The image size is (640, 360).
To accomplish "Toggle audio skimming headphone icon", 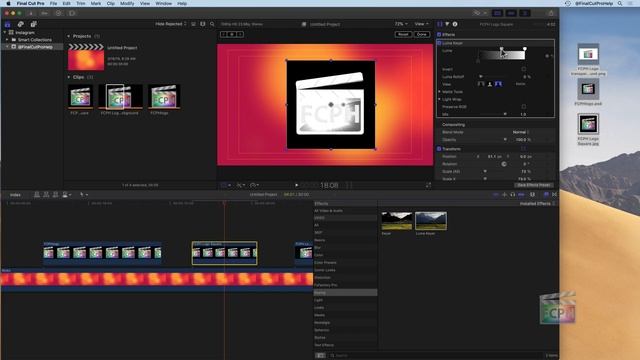I will tap(513, 195).
